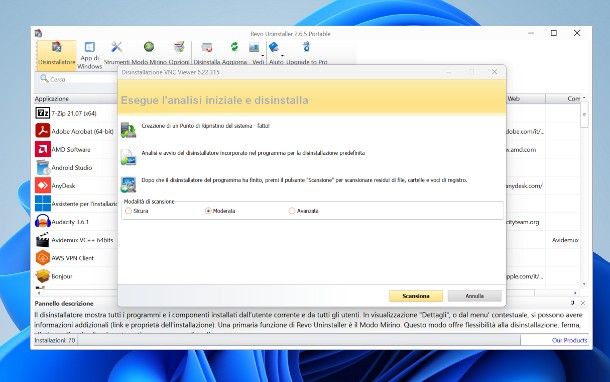The image size is (610, 382).
Task: Select the AMD Software icon
Action: [x=42, y=149]
